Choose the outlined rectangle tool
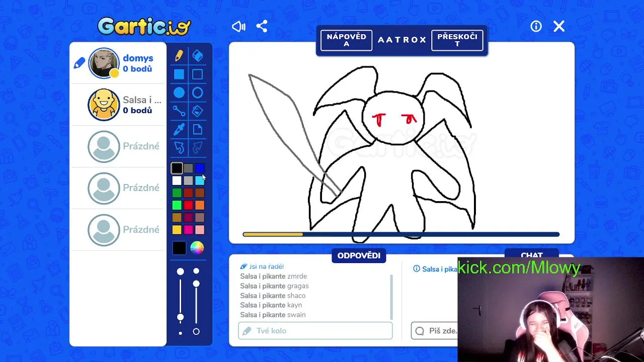644x362 pixels. pyautogui.click(x=197, y=74)
